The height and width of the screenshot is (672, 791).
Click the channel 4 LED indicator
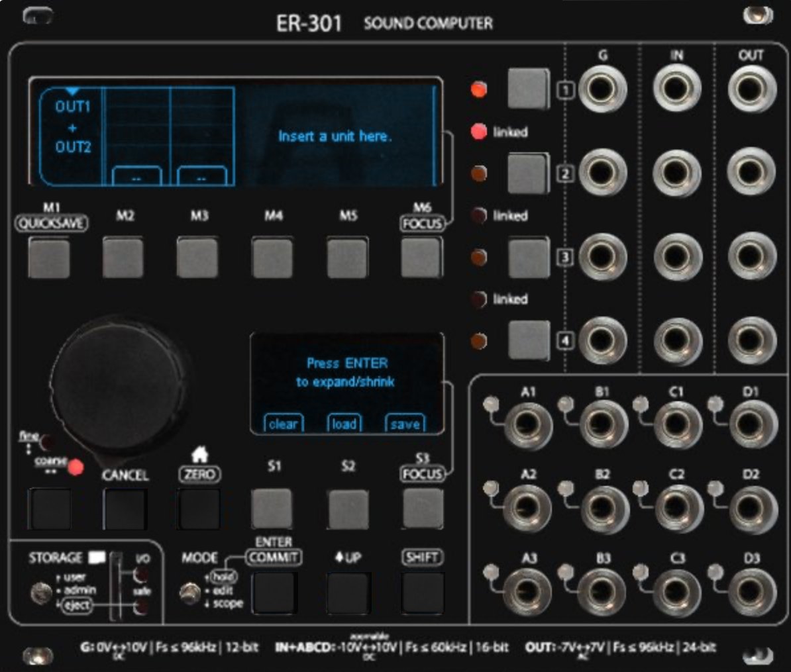pos(479,341)
